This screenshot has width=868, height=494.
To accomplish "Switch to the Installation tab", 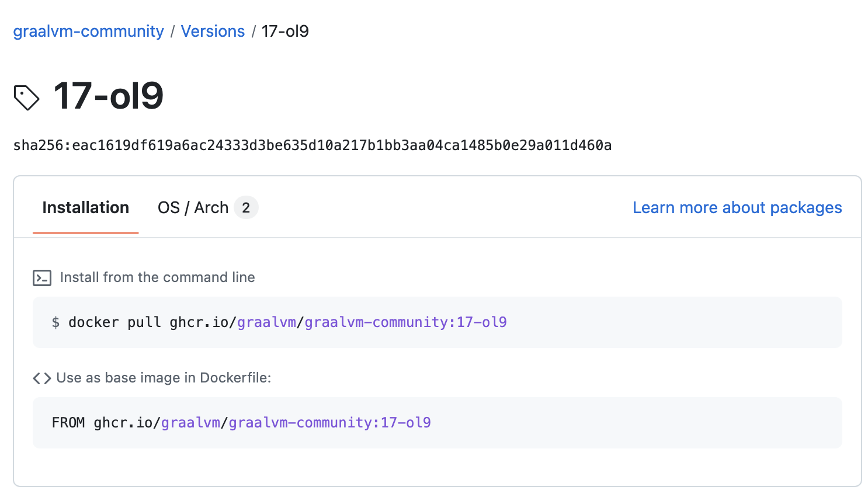I will click(86, 207).
